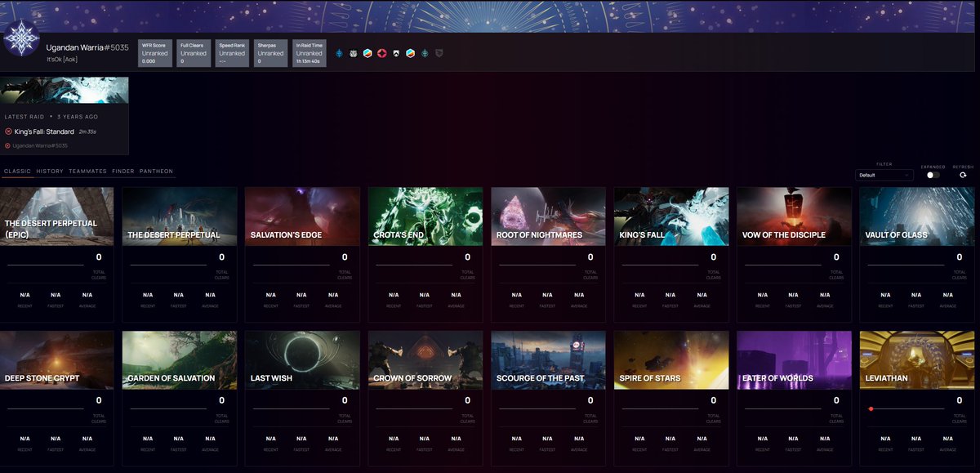This screenshot has width=980, height=473.
Task: Click the white bear-face badge after blue diamond
Action: tap(354, 53)
